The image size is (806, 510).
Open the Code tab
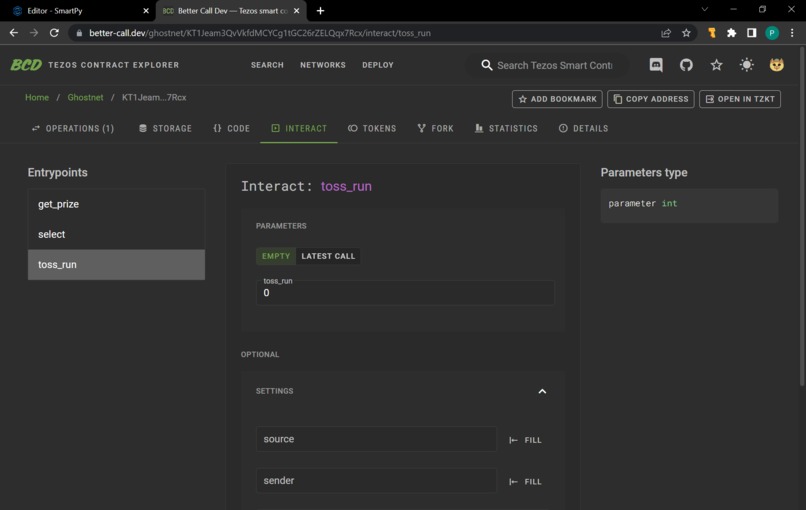[231, 129]
